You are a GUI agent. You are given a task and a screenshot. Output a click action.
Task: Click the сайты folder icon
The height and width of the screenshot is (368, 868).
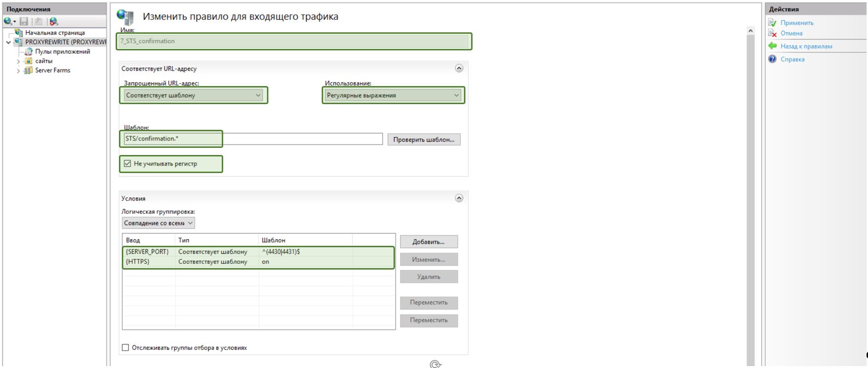click(29, 61)
